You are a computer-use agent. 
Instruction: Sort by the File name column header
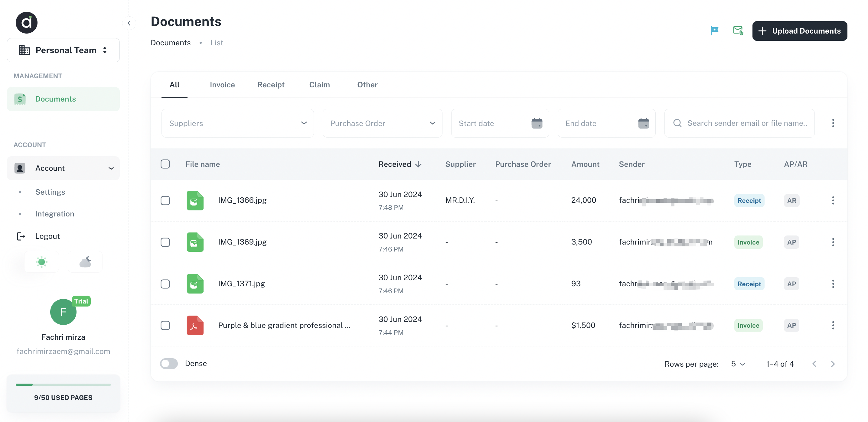(203, 164)
